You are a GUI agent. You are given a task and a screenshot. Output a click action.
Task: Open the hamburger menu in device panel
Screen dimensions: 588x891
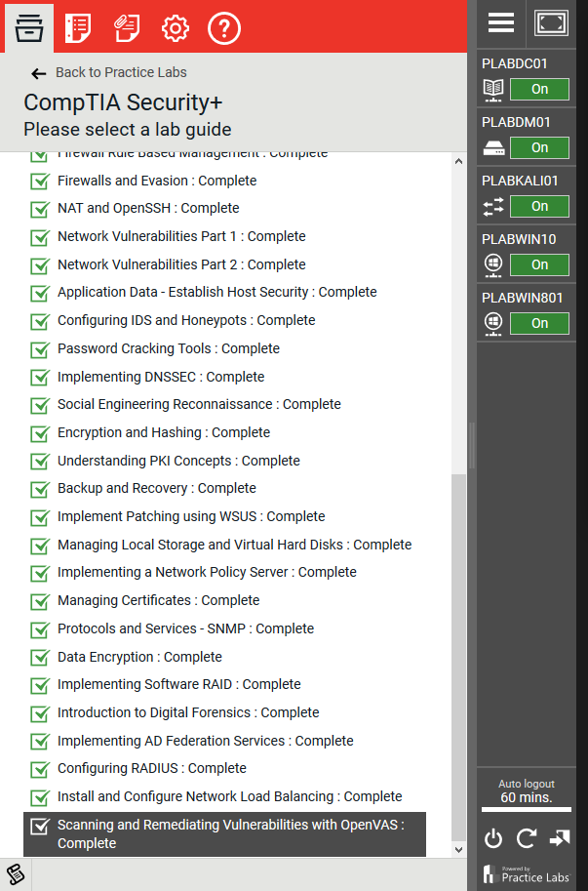tap(500, 22)
